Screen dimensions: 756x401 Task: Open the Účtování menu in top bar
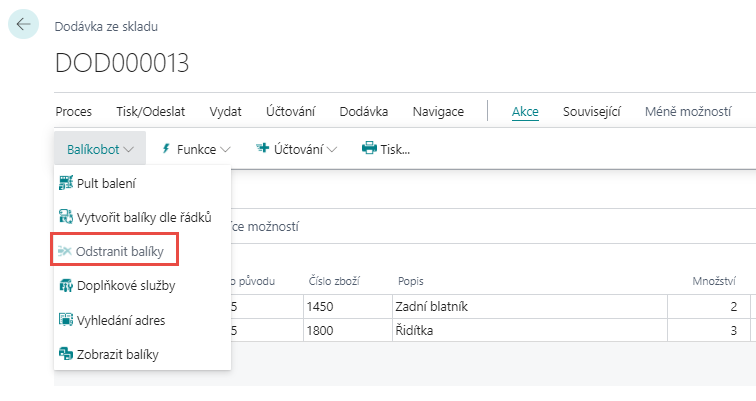[290, 112]
